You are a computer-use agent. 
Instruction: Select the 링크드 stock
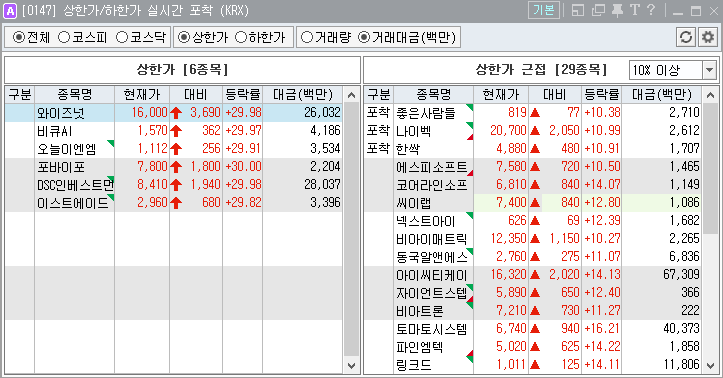[414, 365]
